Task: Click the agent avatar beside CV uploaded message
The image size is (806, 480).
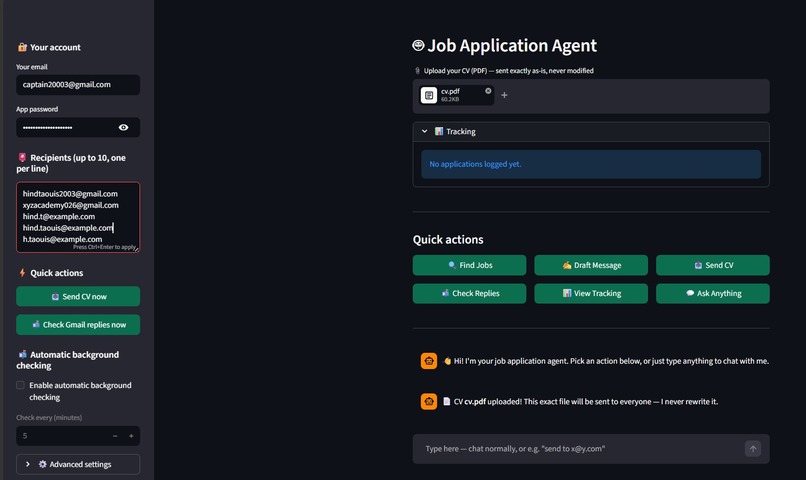Action: click(x=429, y=401)
